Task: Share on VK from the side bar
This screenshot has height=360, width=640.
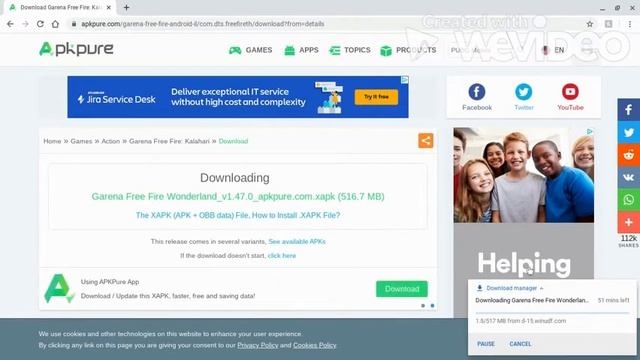Action: pos(629,177)
